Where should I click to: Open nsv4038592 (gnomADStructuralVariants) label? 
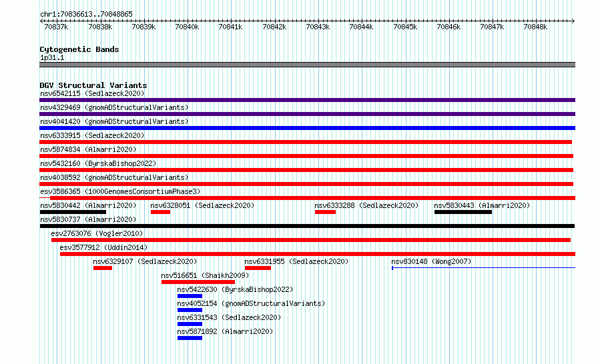pos(114,177)
